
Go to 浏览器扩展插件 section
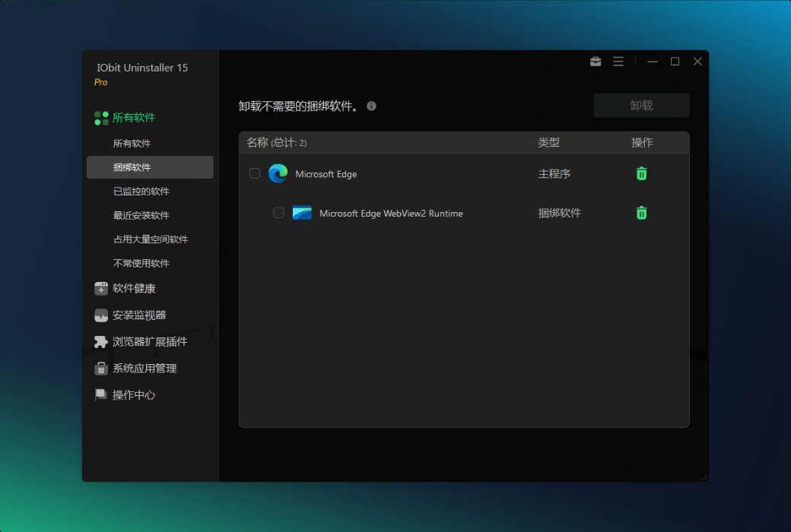pos(150,342)
